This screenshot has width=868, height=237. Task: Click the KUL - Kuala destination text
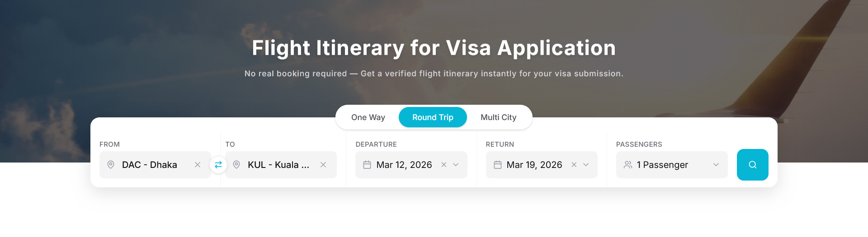[x=278, y=165]
